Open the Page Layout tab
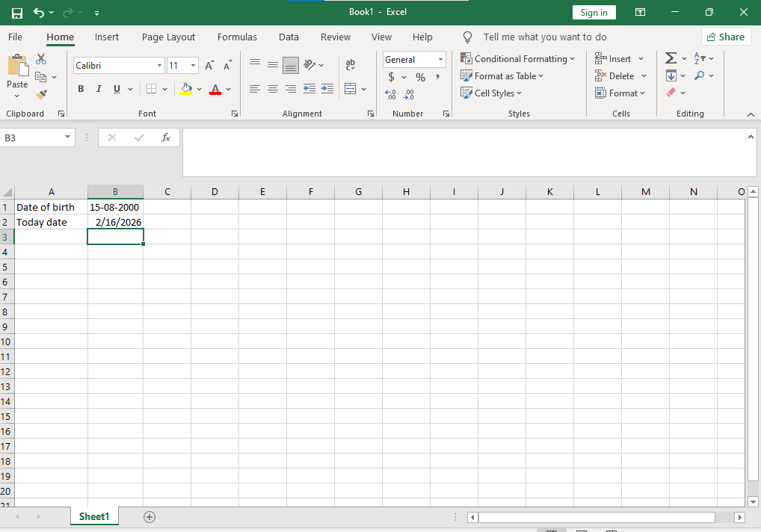Viewport: 761px width, 532px height. point(168,37)
